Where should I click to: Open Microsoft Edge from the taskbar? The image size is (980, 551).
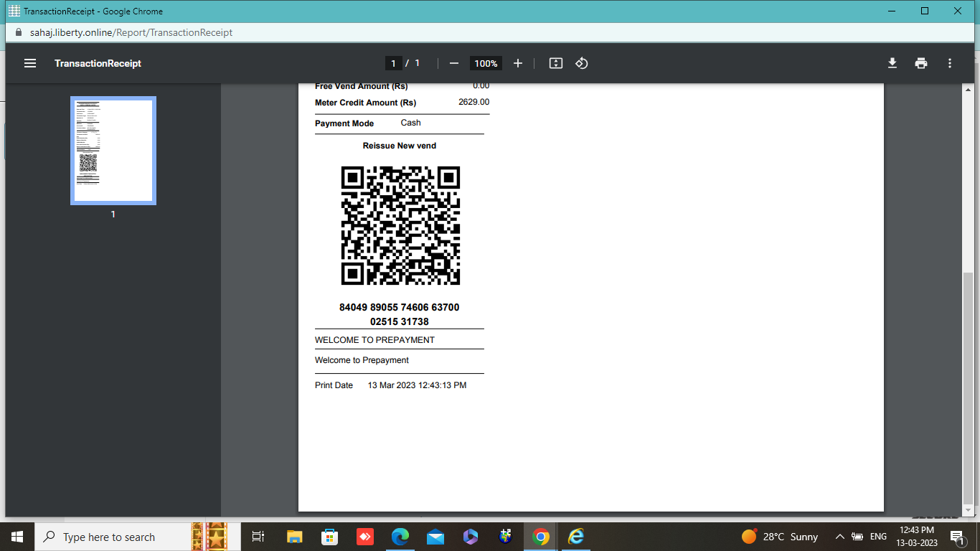click(x=400, y=537)
